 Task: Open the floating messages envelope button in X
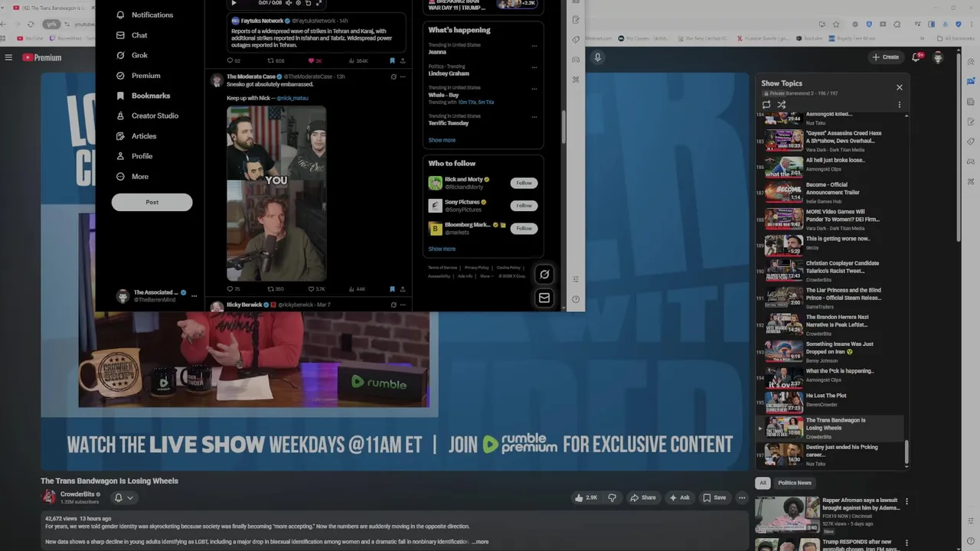(544, 298)
